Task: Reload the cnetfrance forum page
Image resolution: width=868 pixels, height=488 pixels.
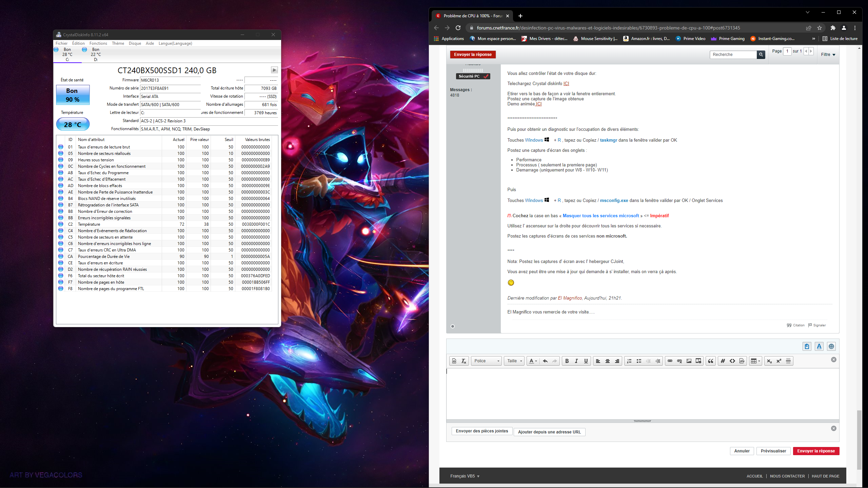Action: click(x=458, y=28)
